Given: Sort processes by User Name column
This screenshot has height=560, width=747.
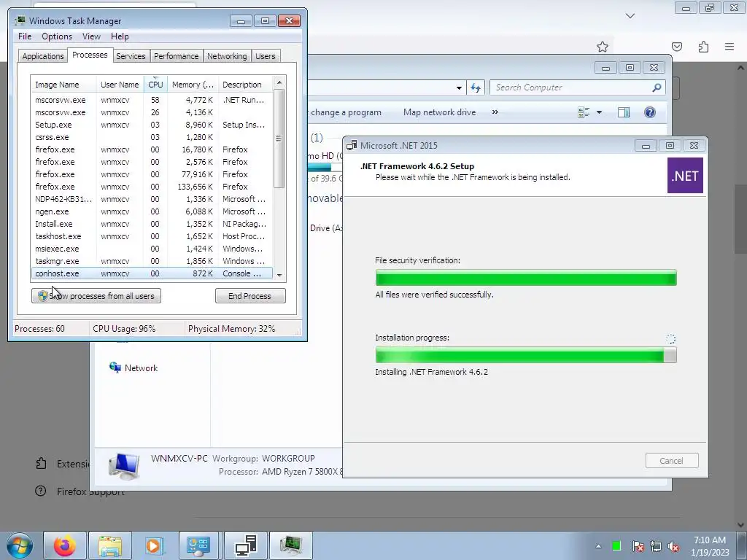Looking at the screenshot, I should [120, 85].
